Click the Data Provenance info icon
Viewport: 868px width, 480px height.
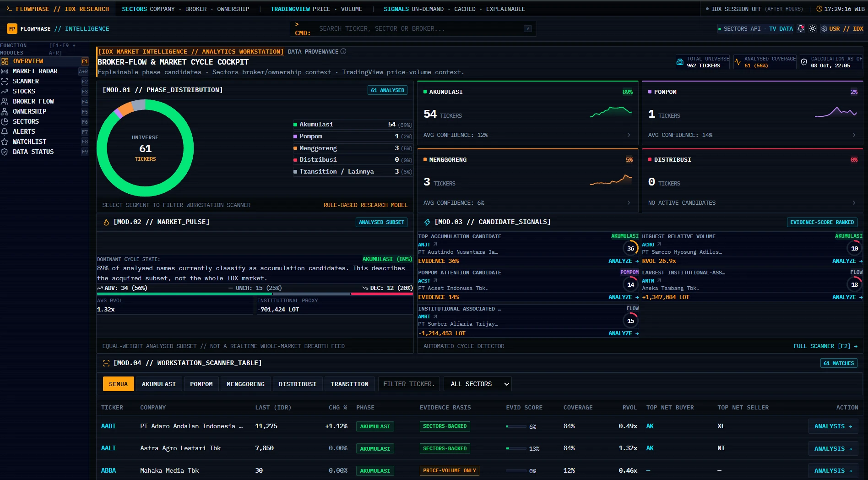(343, 51)
